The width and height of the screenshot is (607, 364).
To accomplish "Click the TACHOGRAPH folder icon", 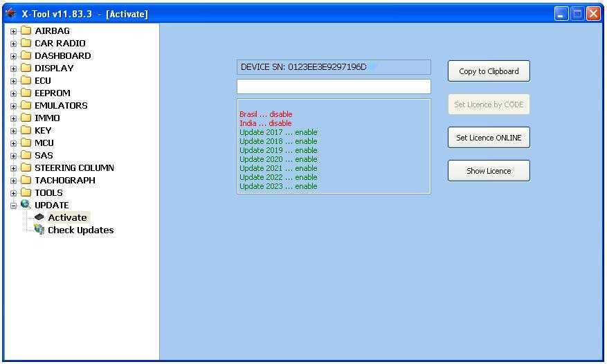I will tap(26, 180).
